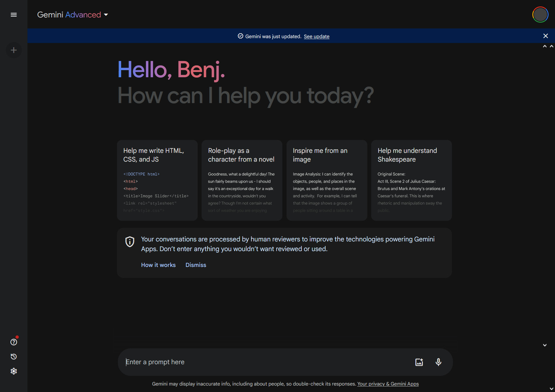Dismiss the privacy notice
This screenshot has width=555, height=392.
pyautogui.click(x=196, y=265)
